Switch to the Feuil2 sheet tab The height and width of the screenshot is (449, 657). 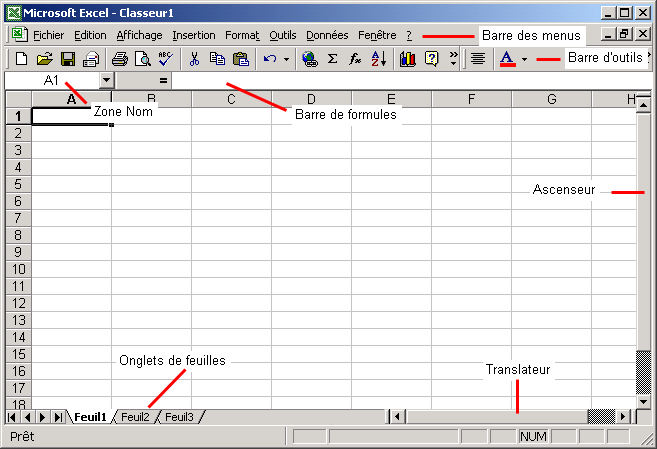click(x=135, y=417)
